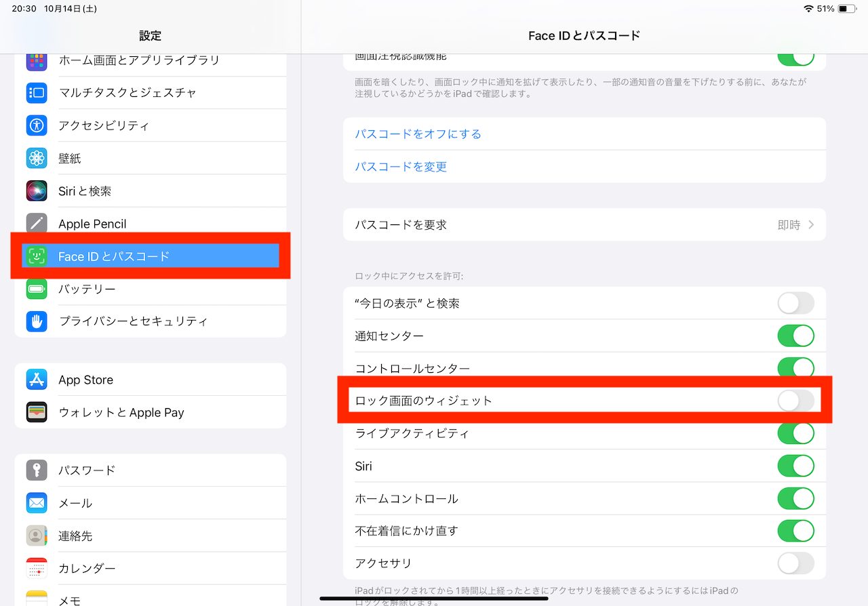Tap the Face IDとパスコード page title

coord(585,35)
